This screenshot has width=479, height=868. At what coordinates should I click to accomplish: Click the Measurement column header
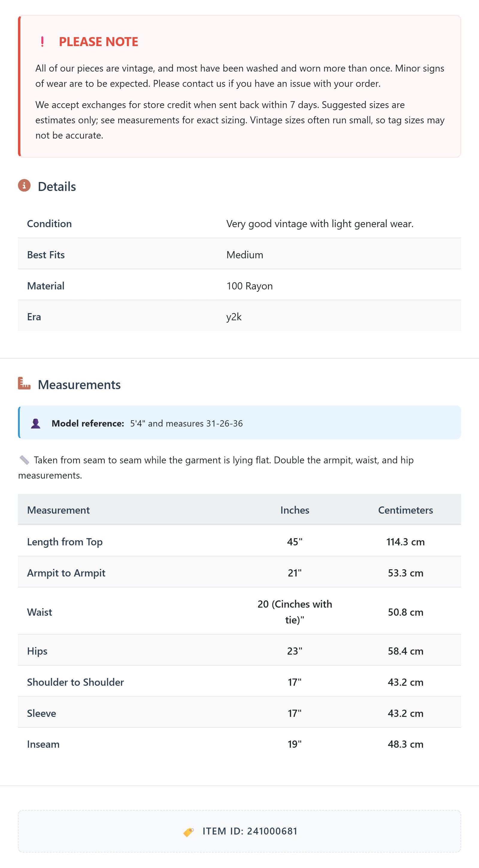58,510
